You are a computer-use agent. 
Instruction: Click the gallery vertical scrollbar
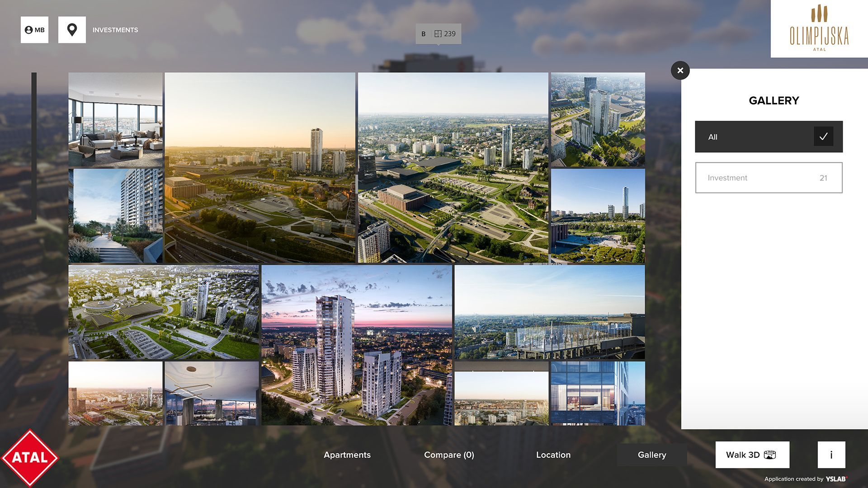coord(34,145)
